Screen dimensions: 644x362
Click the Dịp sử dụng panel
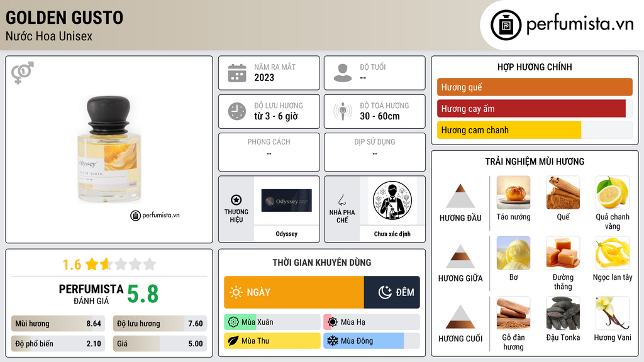tap(375, 152)
